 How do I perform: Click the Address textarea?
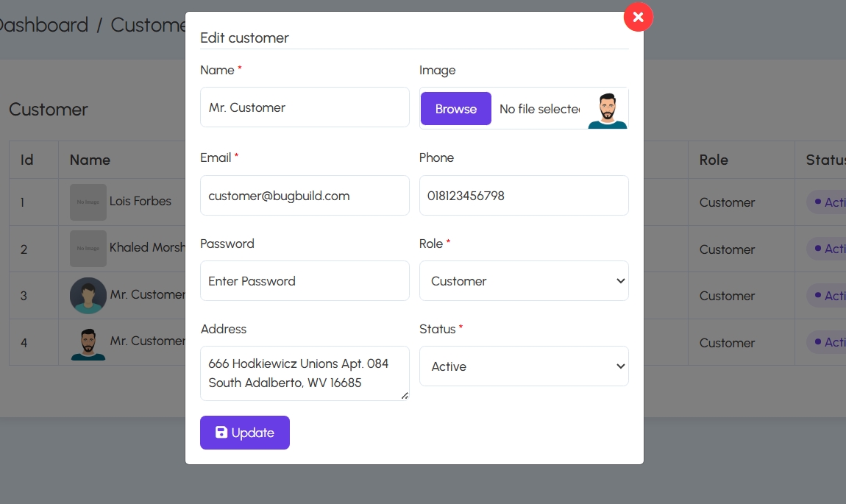pos(305,374)
